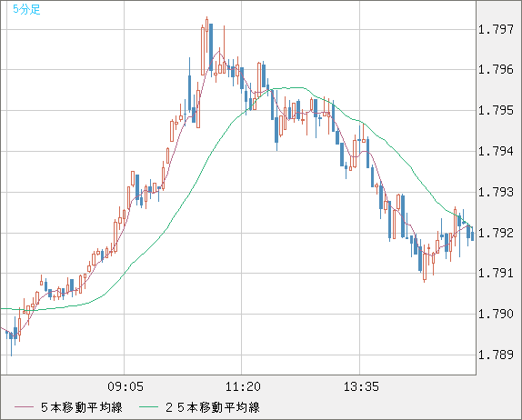
Task: Select the 1.796 price axis label
Action: (496, 70)
